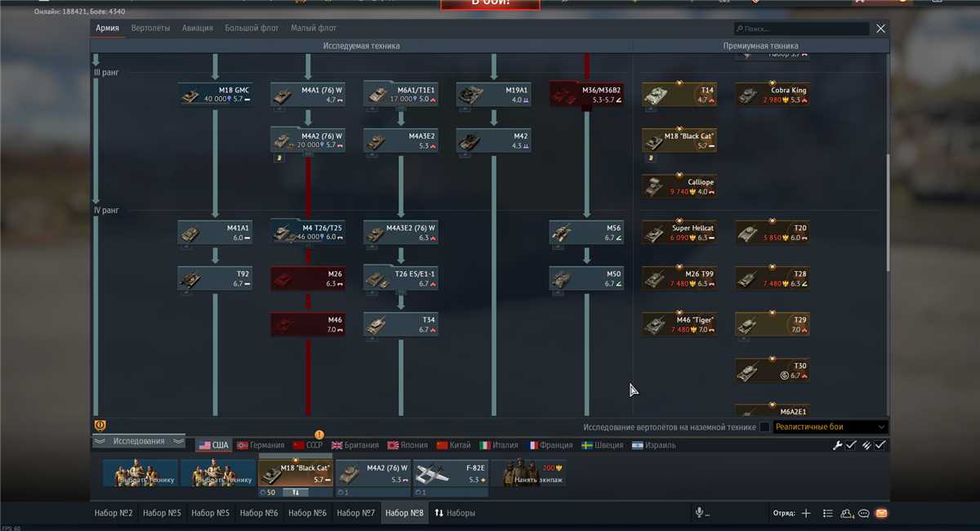The image size is (980, 531).
Task: Click the Поиск search field
Action: pos(801,29)
